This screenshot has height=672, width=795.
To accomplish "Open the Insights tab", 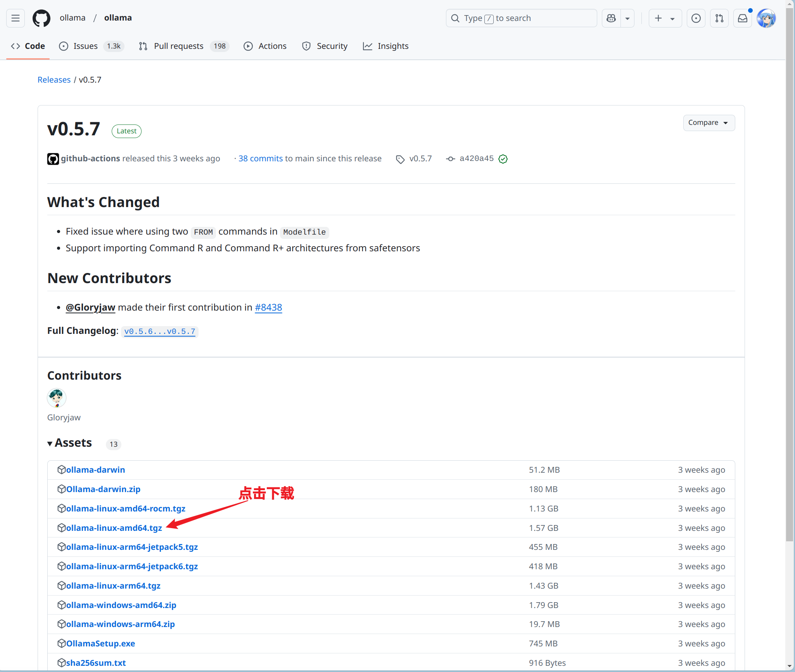I will tap(386, 46).
